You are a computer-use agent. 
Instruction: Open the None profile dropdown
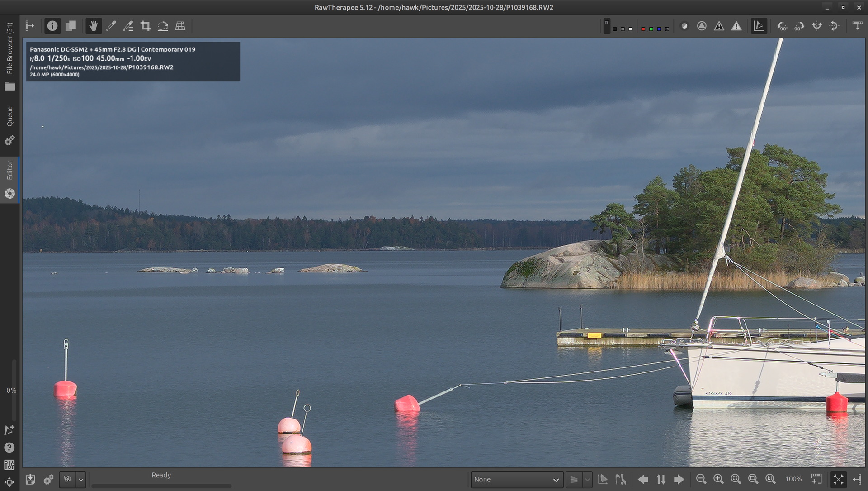pyautogui.click(x=517, y=479)
